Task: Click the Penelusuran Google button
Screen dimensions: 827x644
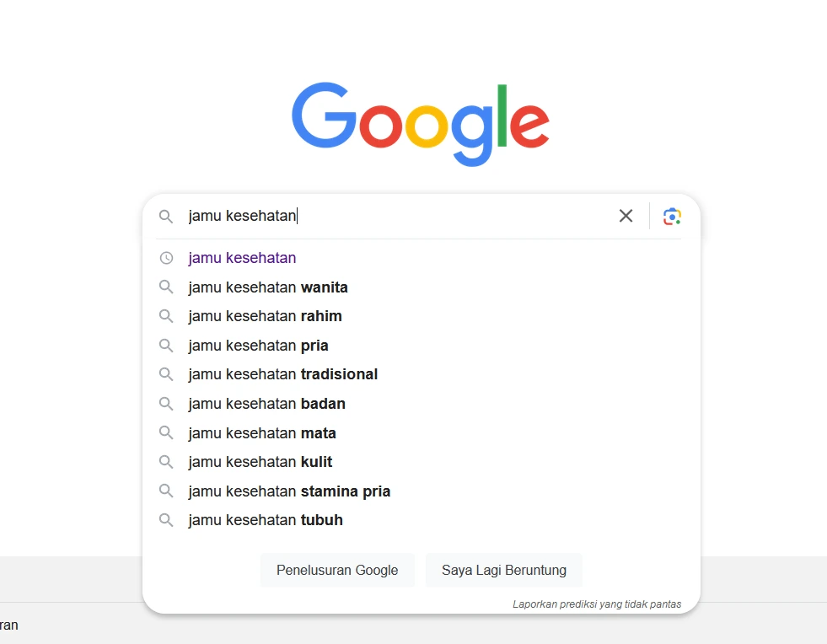Action: tap(337, 570)
